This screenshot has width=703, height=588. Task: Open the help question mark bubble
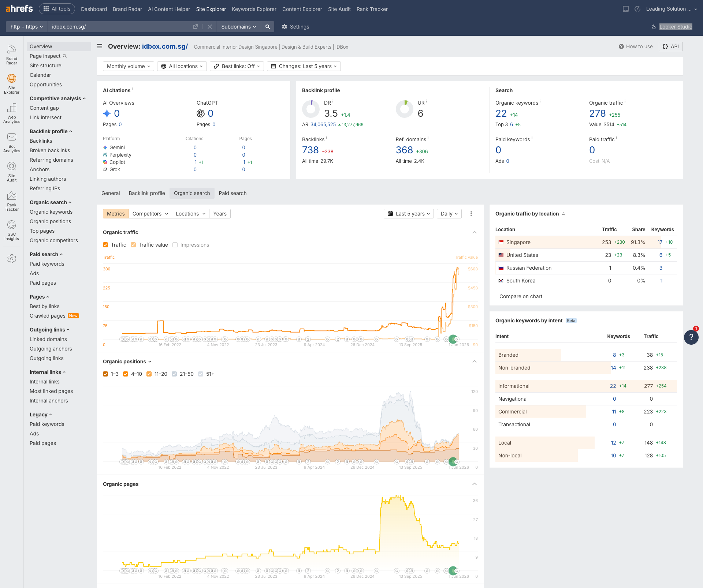tap(691, 337)
